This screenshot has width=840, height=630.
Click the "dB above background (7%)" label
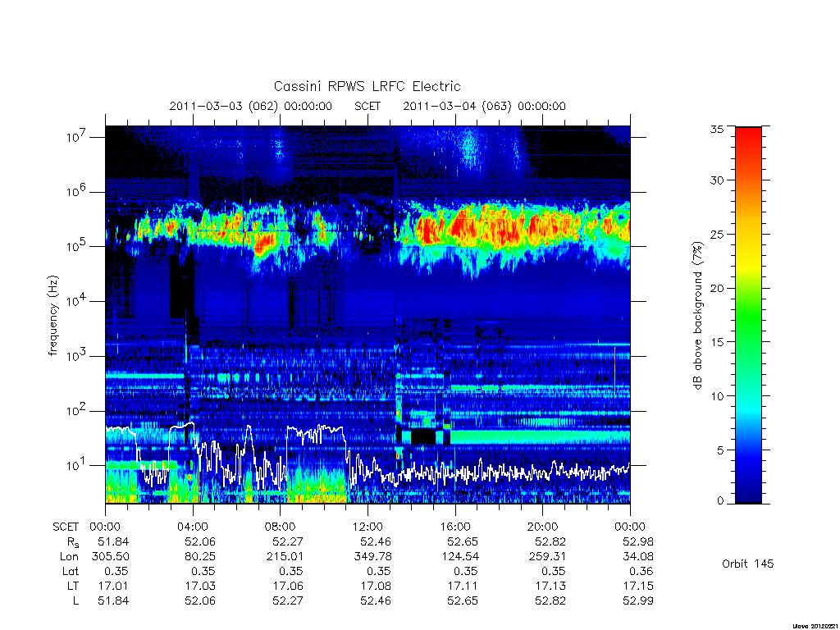(697, 315)
